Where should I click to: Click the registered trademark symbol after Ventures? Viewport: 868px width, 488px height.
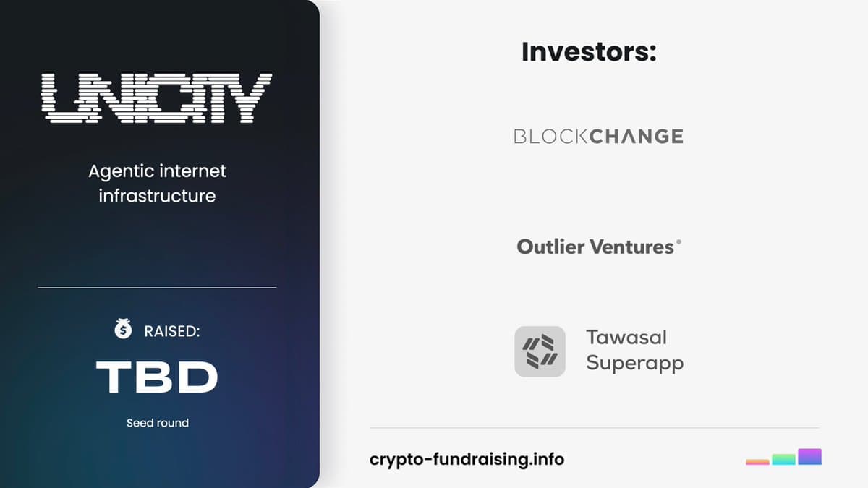point(678,242)
